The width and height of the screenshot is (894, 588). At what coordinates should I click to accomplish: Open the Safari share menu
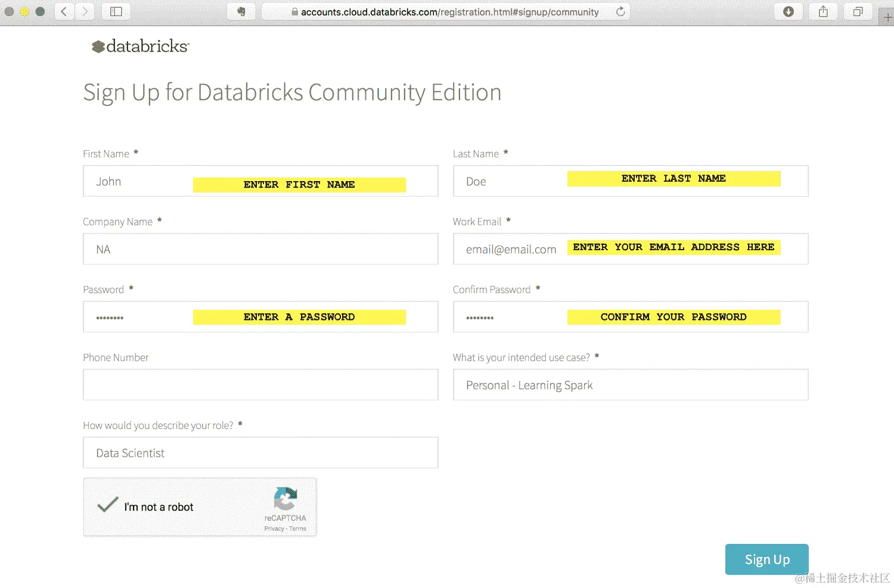823,11
